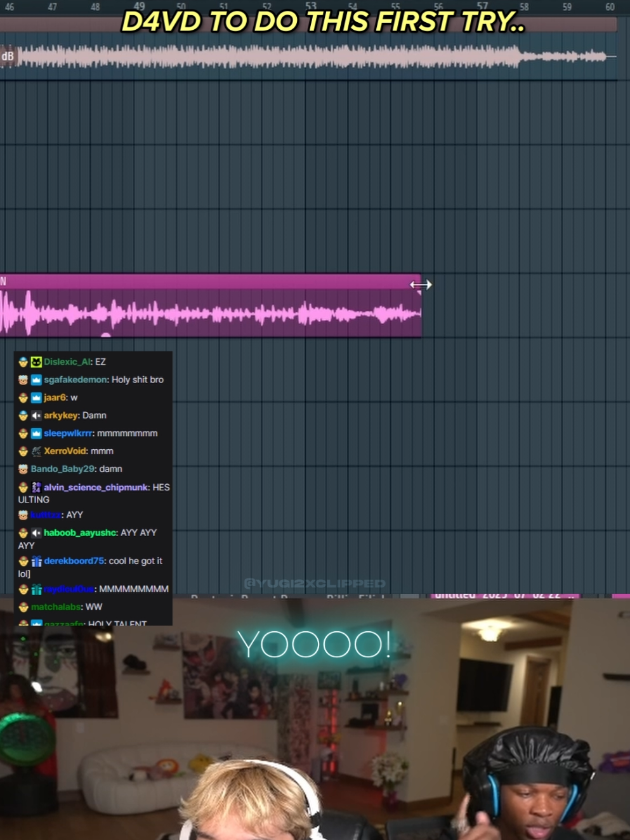Viewport: 630px width, 840px height.
Task: Click raydicul0us's green gift badge
Action: point(36,589)
